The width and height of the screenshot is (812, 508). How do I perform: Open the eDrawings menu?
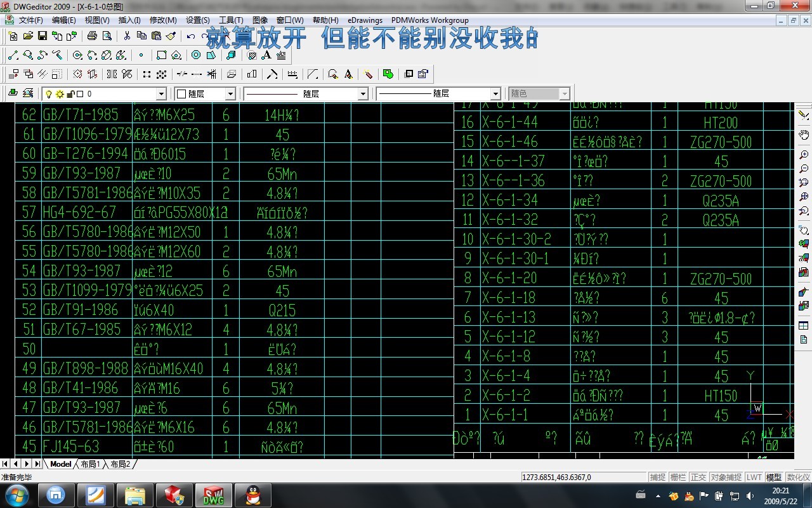[x=365, y=20]
